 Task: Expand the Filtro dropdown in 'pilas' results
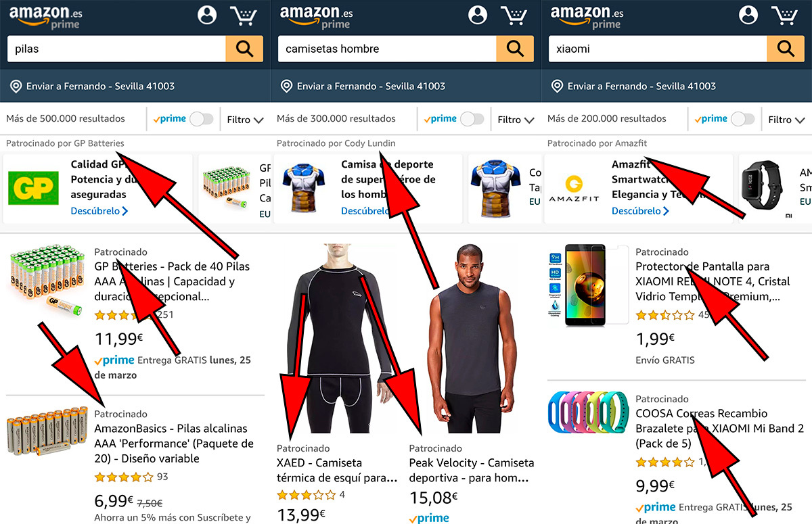245,120
